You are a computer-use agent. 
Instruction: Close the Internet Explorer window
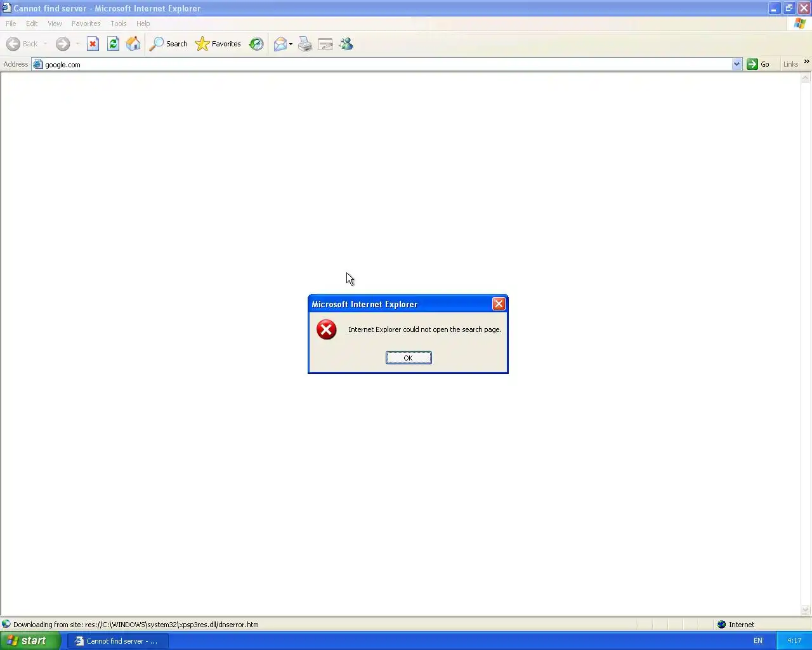click(x=804, y=8)
